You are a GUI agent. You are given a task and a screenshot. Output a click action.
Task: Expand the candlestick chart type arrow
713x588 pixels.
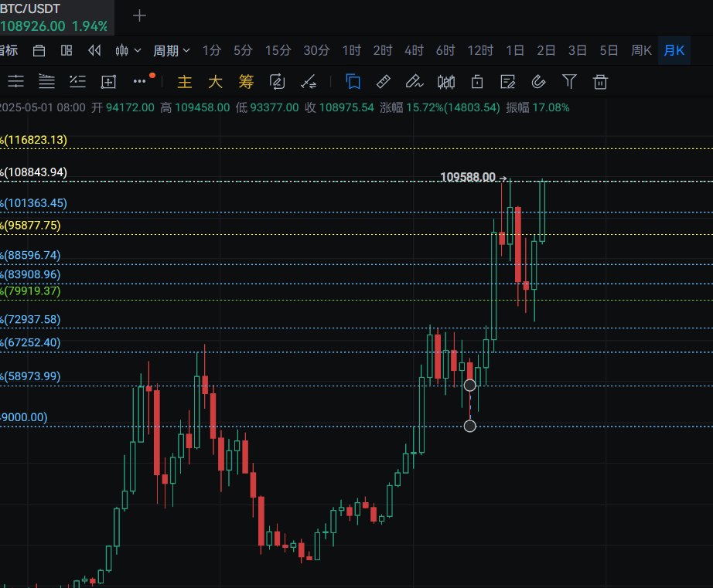pos(138,50)
